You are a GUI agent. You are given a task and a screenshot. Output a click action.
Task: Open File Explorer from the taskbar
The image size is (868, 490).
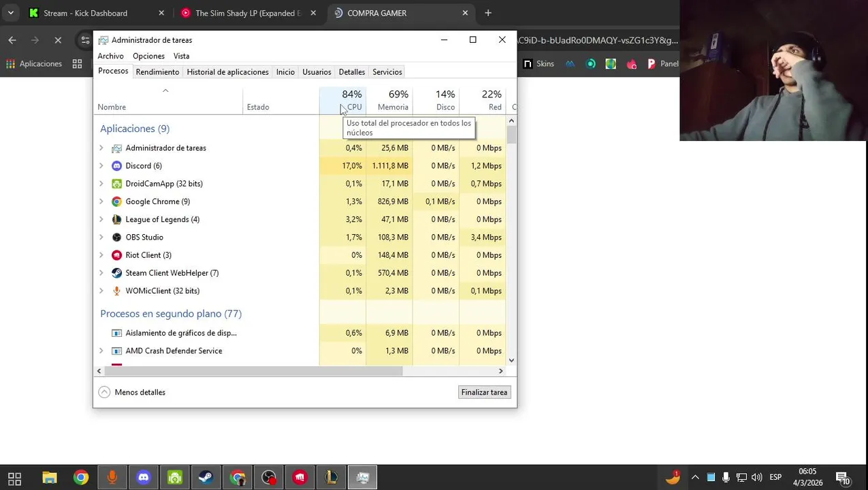49,478
